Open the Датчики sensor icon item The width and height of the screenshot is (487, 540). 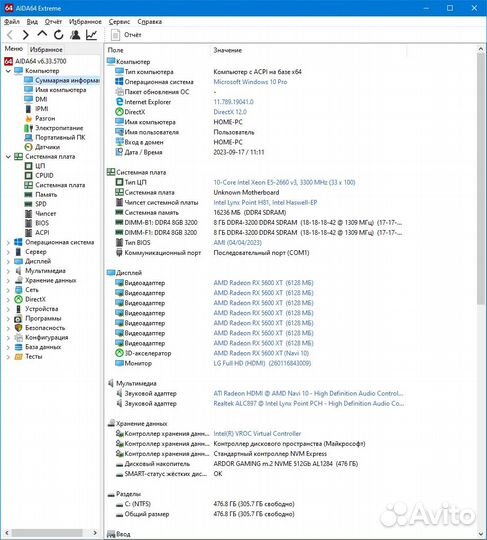(x=29, y=147)
